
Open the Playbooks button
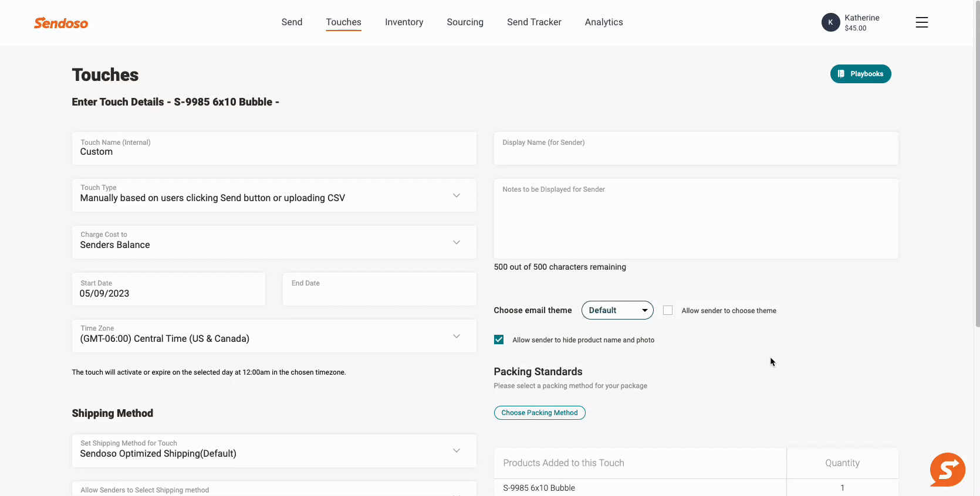[860, 74]
